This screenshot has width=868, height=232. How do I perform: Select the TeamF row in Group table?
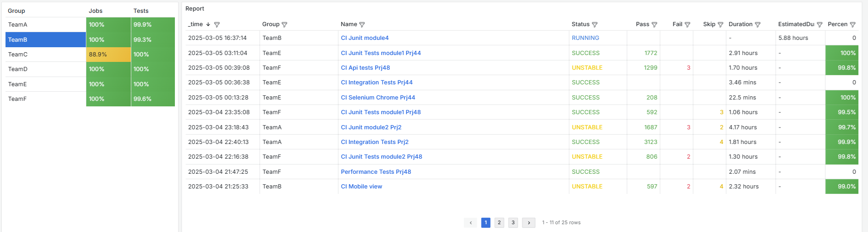[x=45, y=99]
